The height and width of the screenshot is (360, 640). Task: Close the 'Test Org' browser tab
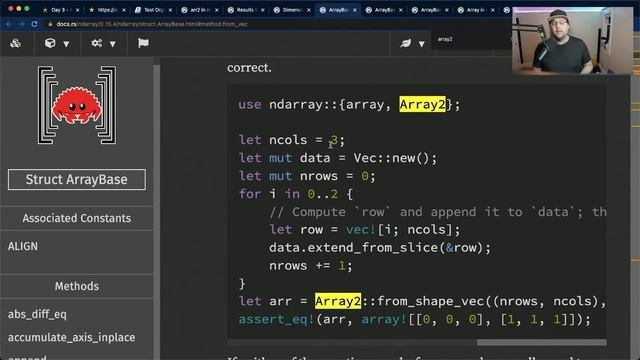pos(170,10)
